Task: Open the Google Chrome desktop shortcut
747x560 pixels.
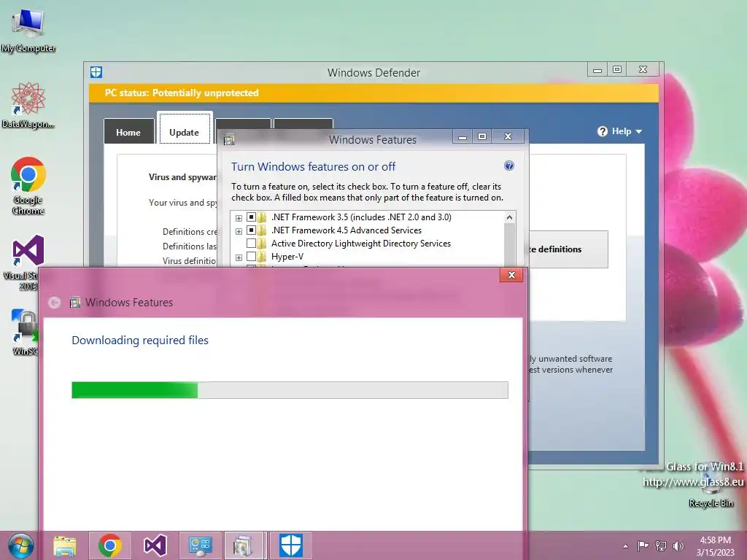Action: 28,186
